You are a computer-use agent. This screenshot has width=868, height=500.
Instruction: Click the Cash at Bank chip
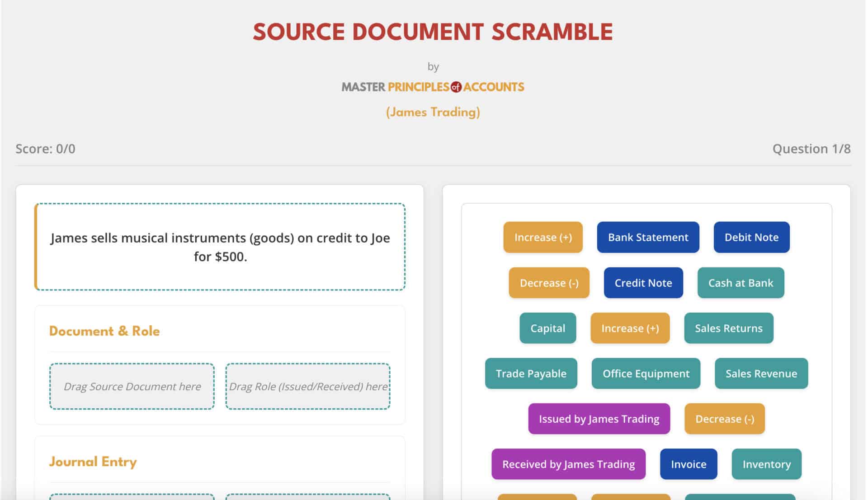coord(740,283)
